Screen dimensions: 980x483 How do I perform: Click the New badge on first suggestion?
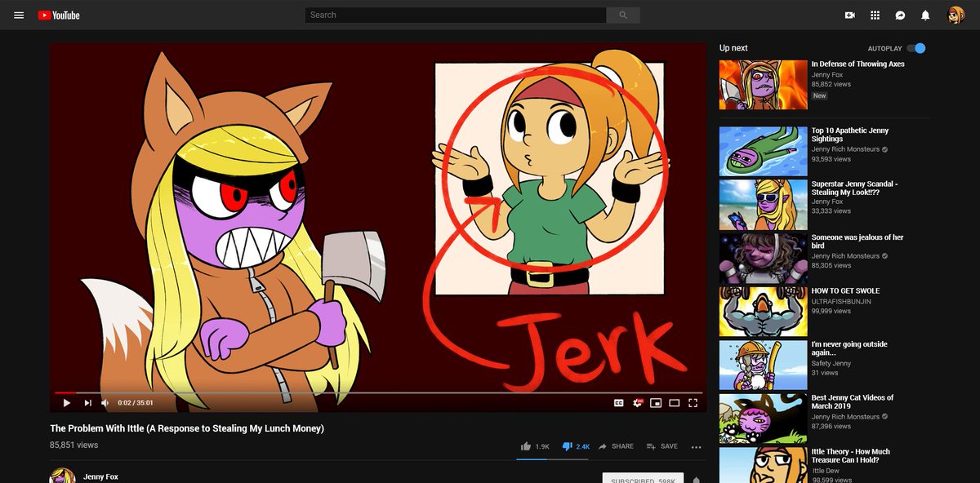click(819, 95)
